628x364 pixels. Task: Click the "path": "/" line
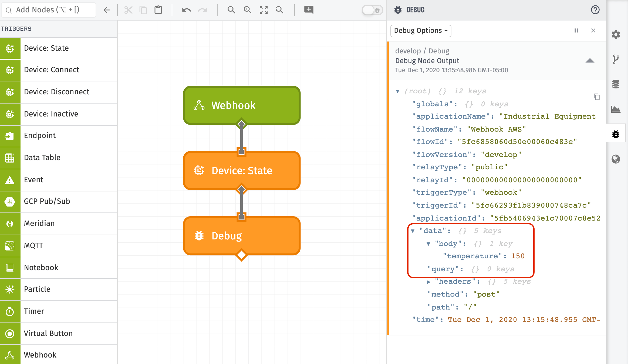[x=452, y=307]
